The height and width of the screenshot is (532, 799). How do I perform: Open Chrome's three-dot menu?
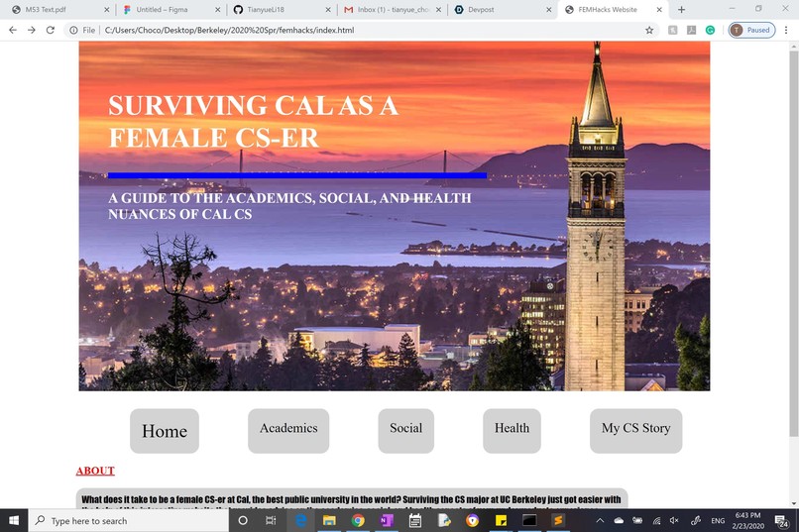click(786, 30)
